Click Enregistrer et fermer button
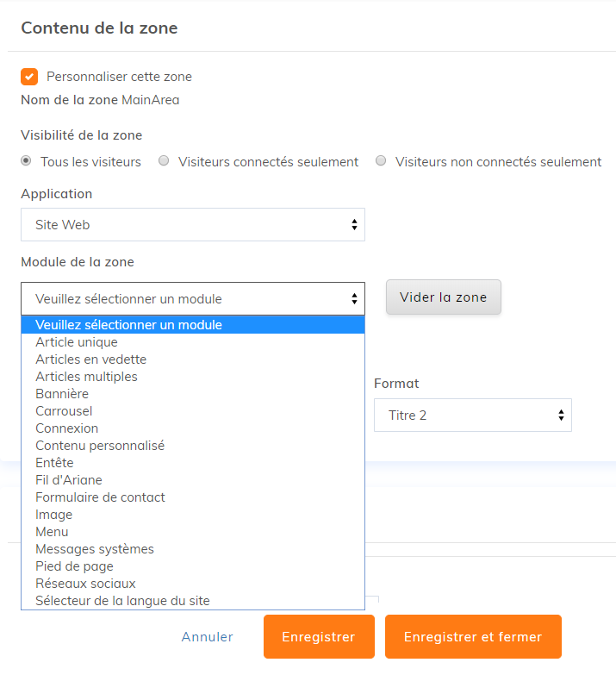The width and height of the screenshot is (616, 675). (x=473, y=637)
